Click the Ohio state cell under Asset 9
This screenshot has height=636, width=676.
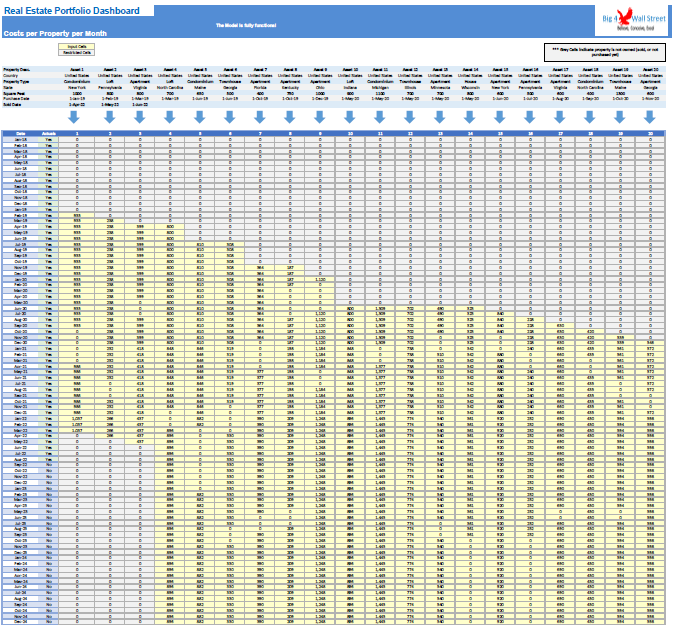point(320,87)
